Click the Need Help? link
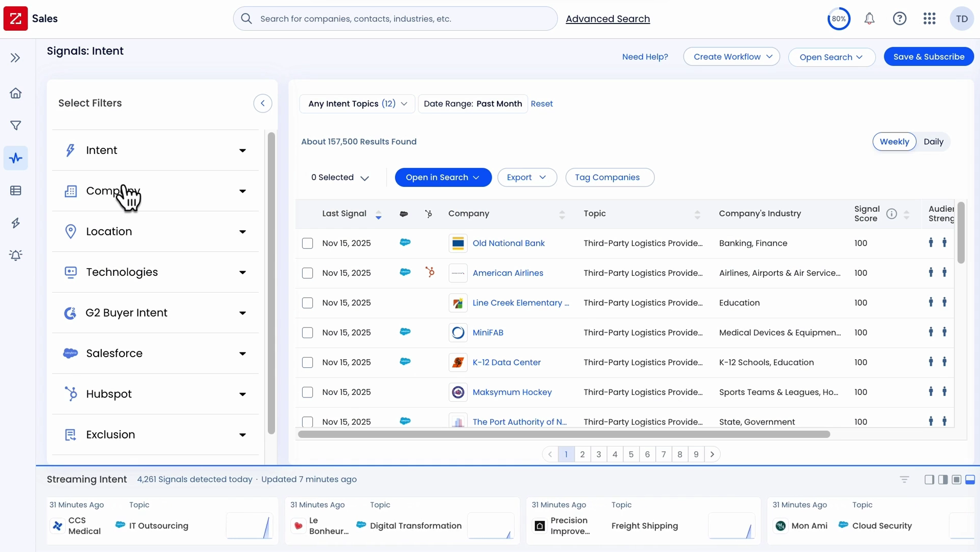 [645, 57]
